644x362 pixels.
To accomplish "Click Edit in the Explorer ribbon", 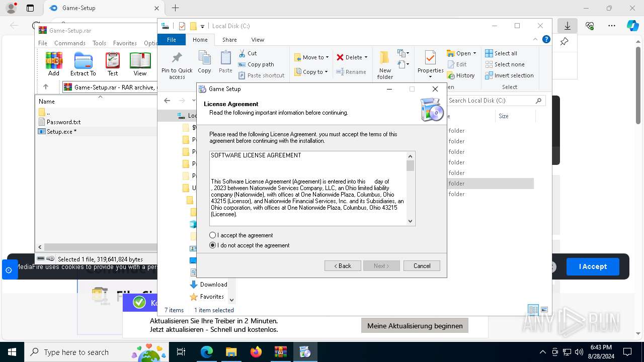I will click(x=457, y=64).
